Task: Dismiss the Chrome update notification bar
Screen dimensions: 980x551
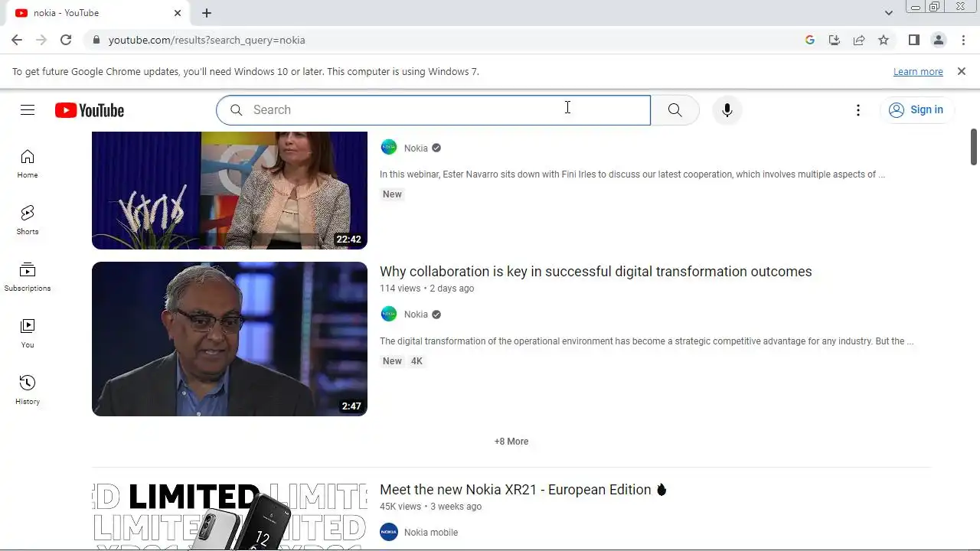Action: pyautogui.click(x=962, y=71)
